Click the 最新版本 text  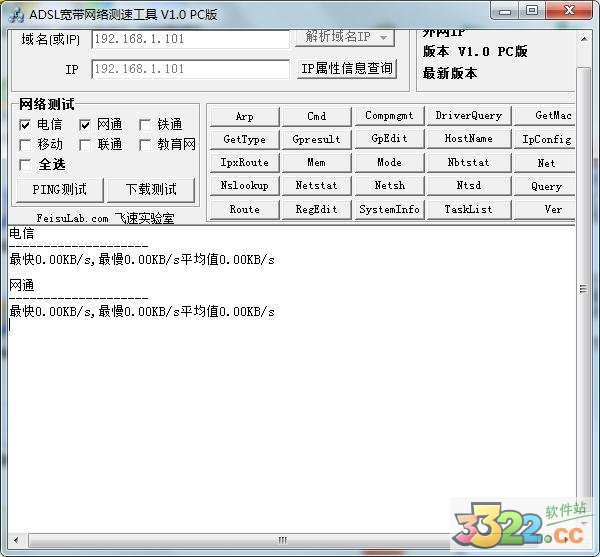tap(450, 73)
